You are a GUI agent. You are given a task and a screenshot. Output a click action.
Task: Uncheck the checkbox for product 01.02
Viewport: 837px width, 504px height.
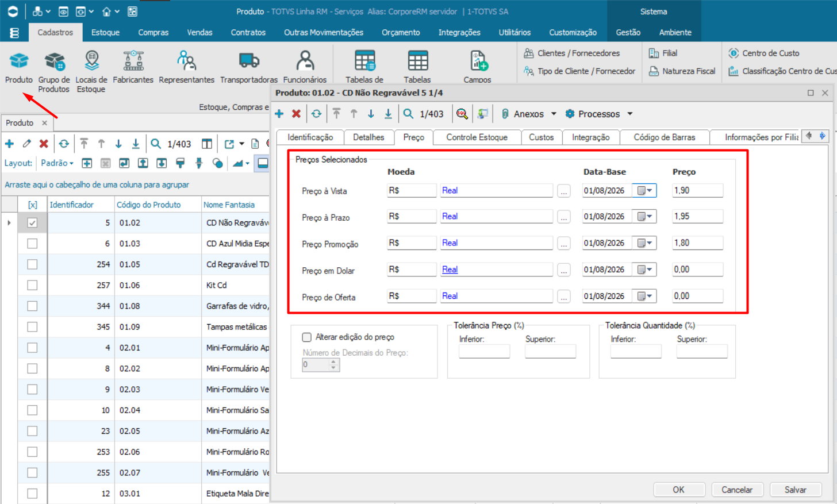click(x=32, y=223)
